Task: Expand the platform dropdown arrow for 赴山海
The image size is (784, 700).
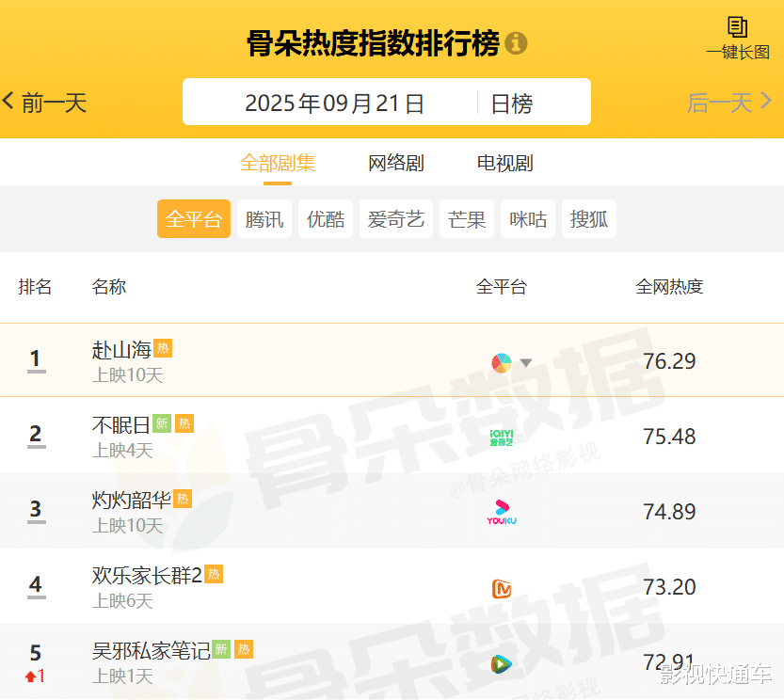Action: pyautogui.click(x=525, y=362)
